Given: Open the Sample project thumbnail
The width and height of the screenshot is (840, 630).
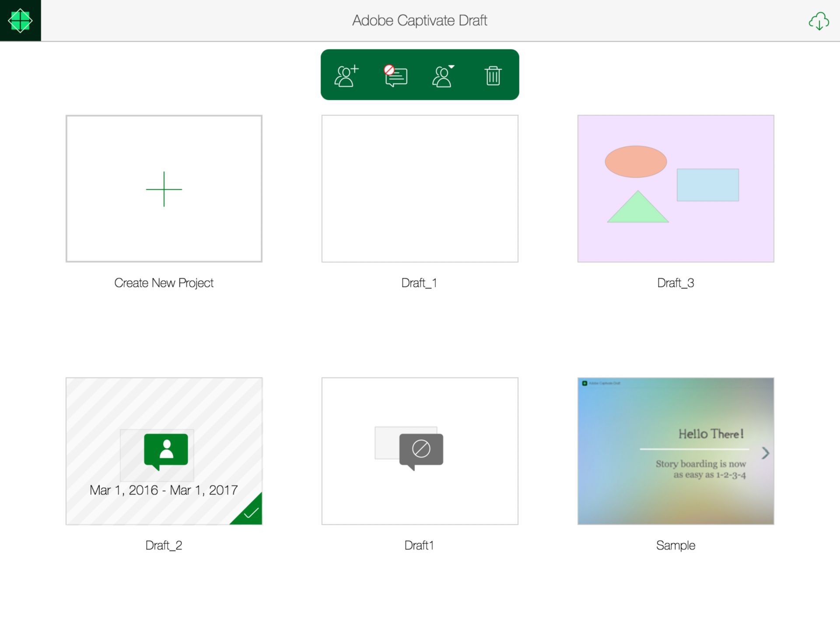Looking at the screenshot, I should coord(675,451).
